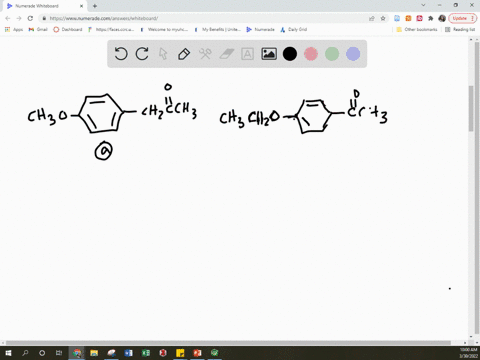Select the pen drawing tool
The image size is (480, 360).
click(184, 54)
